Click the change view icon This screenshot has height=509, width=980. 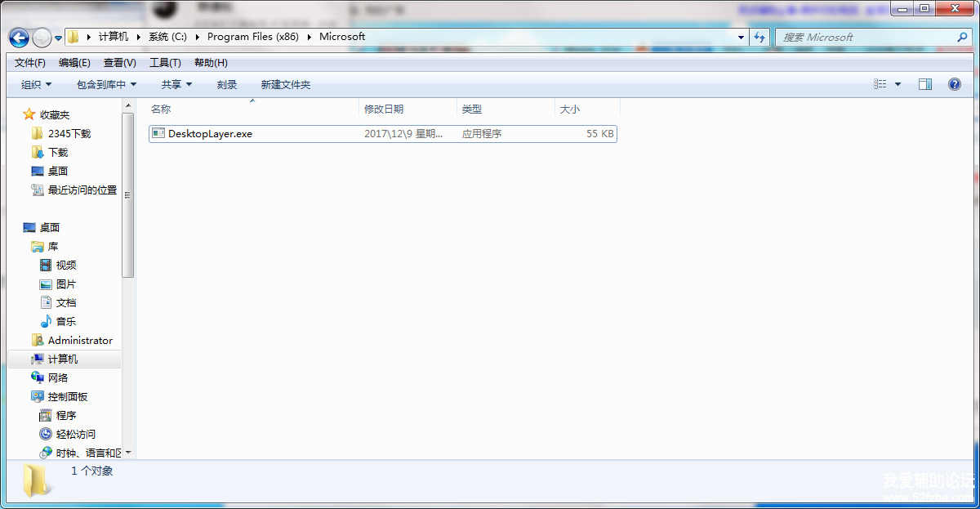[880, 84]
